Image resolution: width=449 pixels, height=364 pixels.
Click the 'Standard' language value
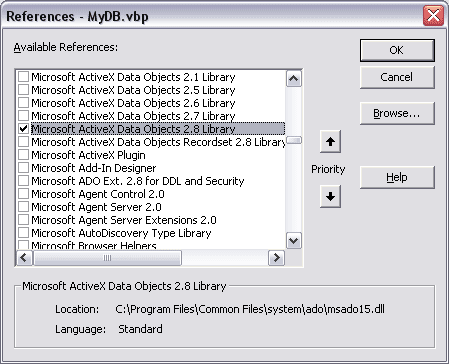[140, 329]
